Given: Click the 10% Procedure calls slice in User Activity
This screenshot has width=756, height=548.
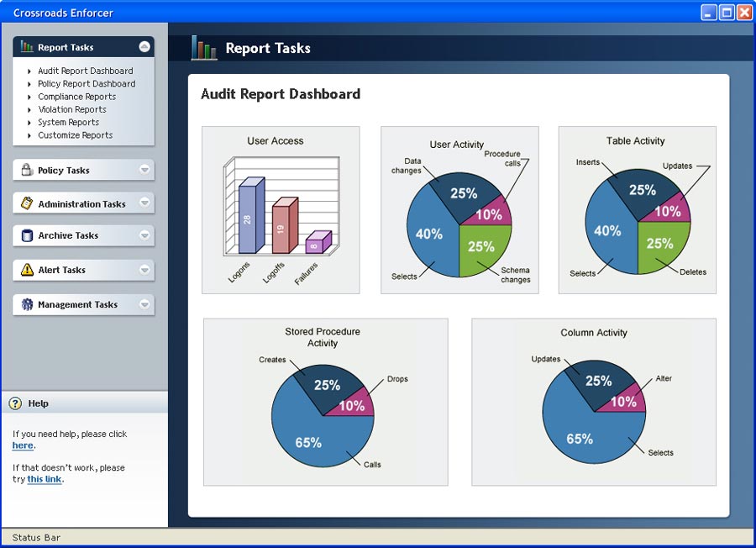Looking at the screenshot, I should 490,214.
